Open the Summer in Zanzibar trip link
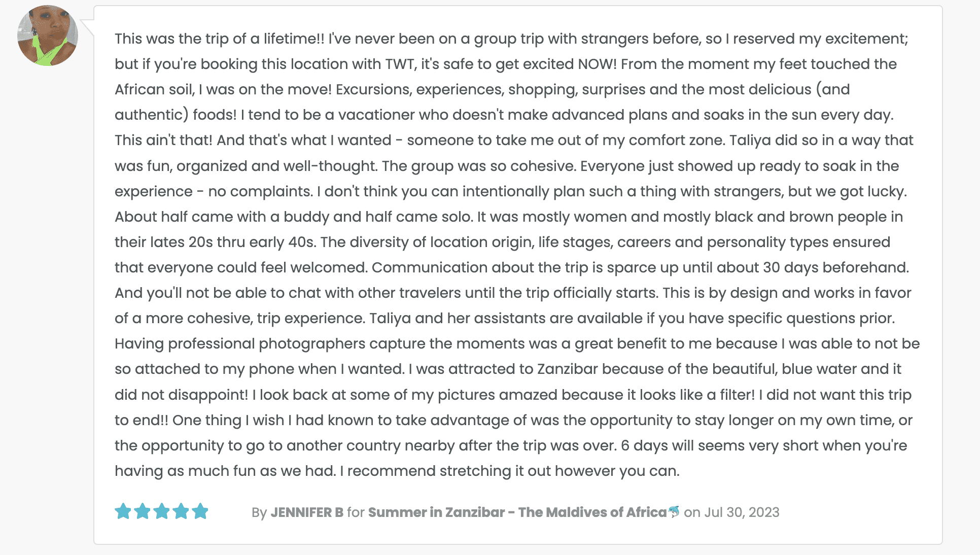Viewport: 980px width, 555px height. point(517,512)
